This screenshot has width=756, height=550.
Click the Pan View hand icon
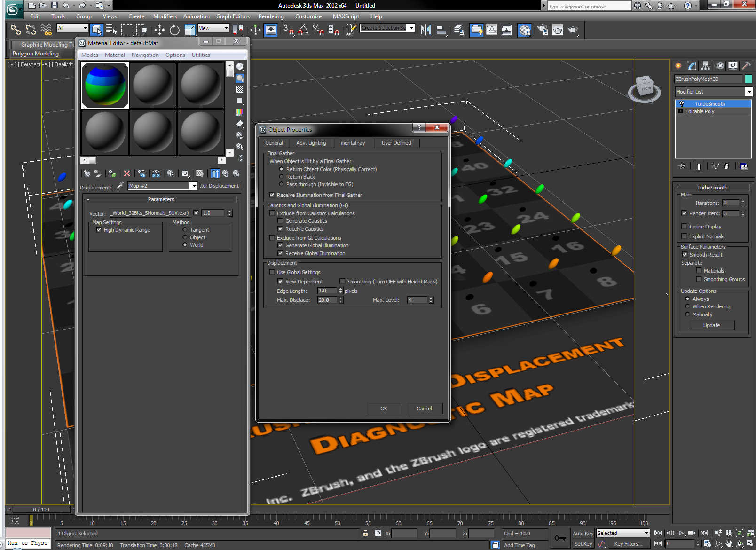729,543
